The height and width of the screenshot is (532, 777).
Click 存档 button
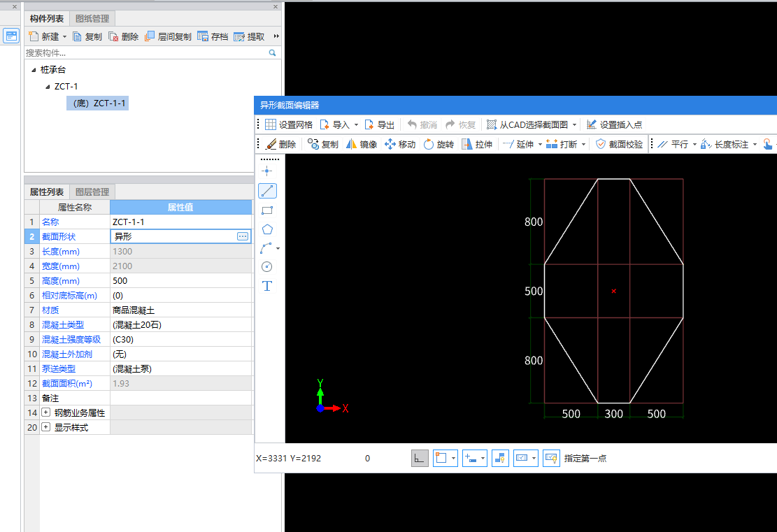(213, 36)
